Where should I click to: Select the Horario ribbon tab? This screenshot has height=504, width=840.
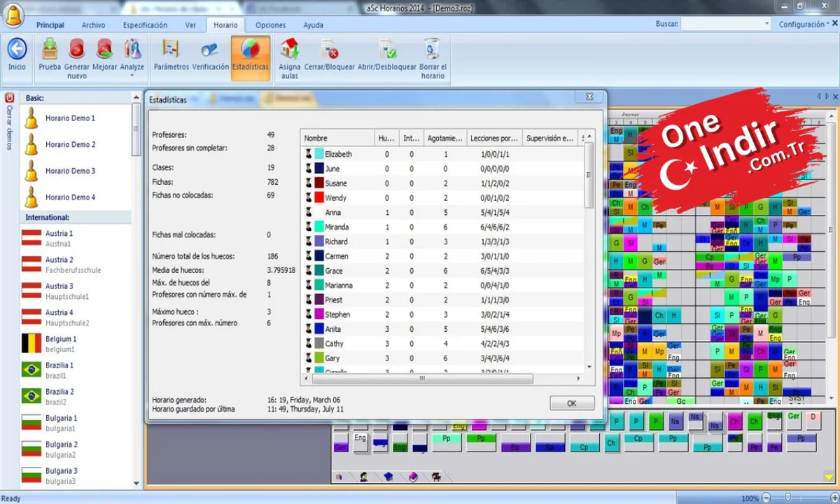click(x=225, y=24)
